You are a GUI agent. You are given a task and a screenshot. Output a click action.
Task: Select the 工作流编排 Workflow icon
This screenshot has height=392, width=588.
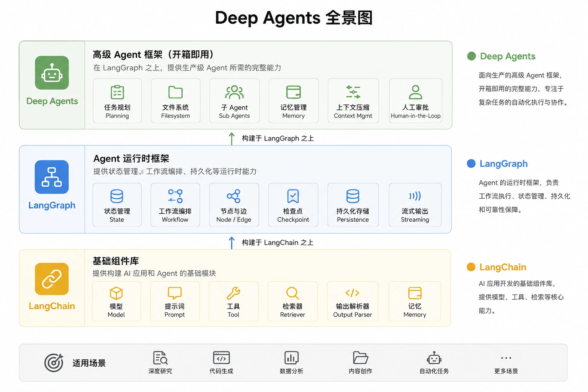(x=175, y=196)
